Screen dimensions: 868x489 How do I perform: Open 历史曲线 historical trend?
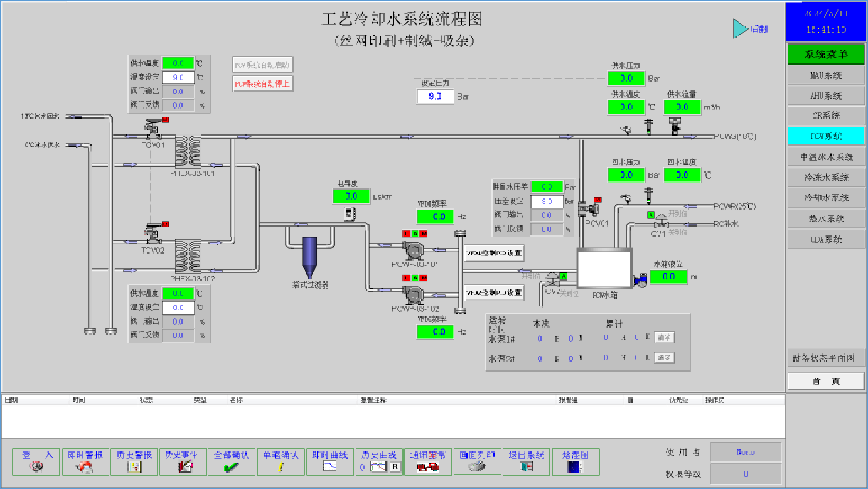tap(379, 462)
